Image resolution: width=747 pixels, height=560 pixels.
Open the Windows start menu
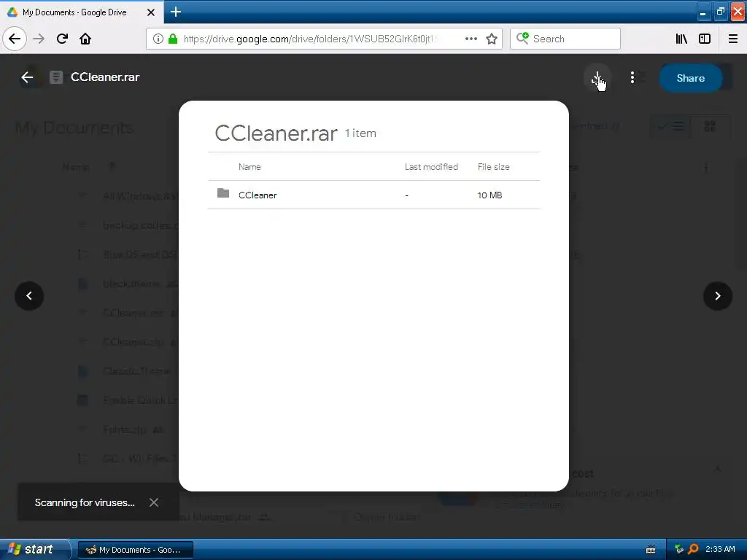tap(36, 549)
